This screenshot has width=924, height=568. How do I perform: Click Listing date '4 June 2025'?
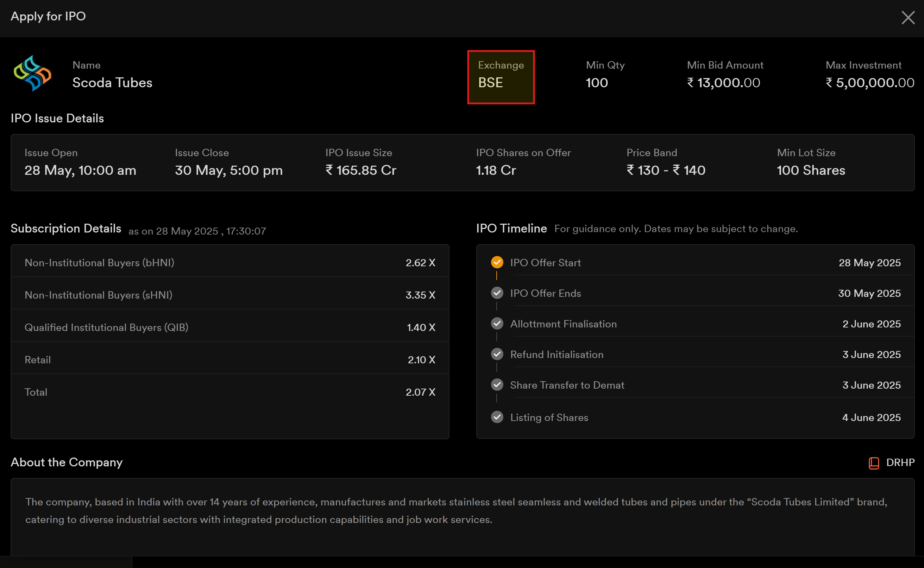(871, 417)
